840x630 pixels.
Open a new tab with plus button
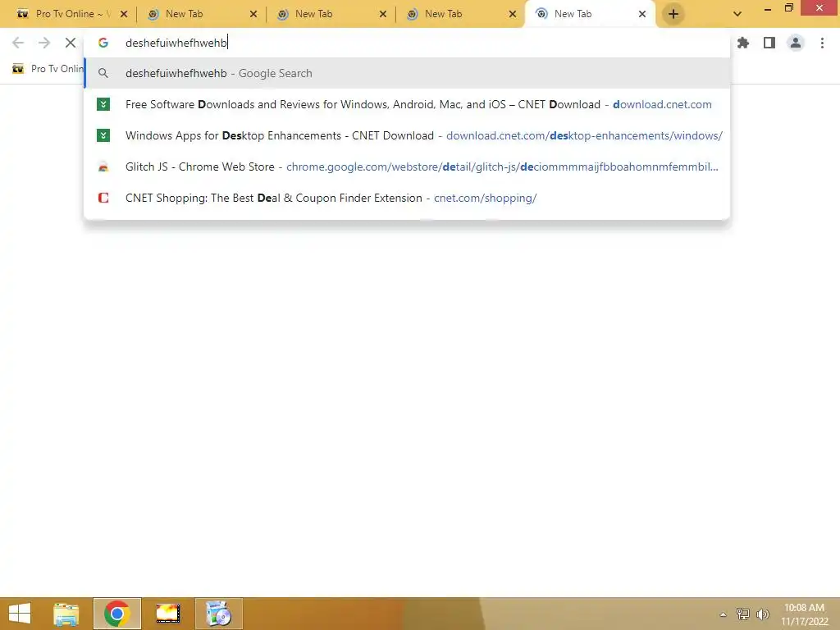pyautogui.click(x=673, y=14)
